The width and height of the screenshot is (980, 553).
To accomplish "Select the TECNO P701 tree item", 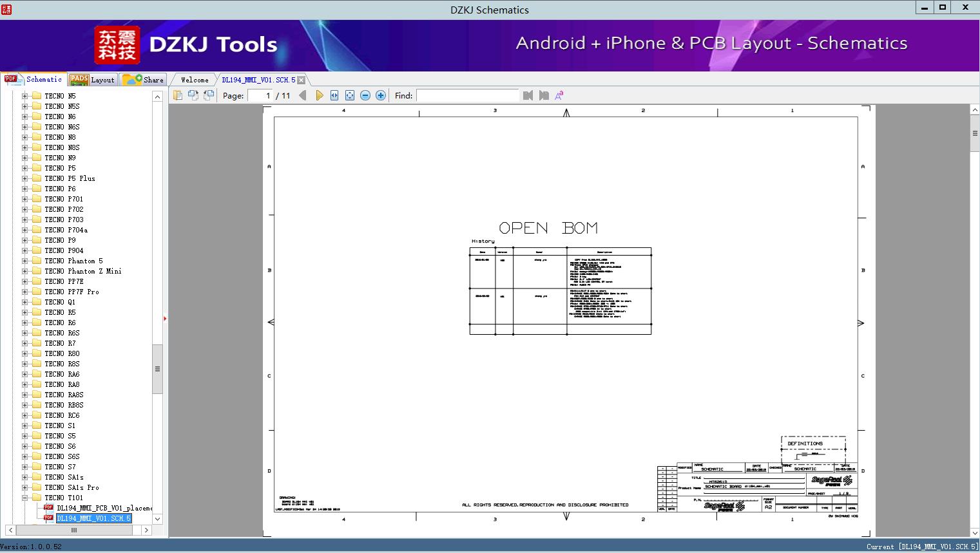I will (64, 199).
